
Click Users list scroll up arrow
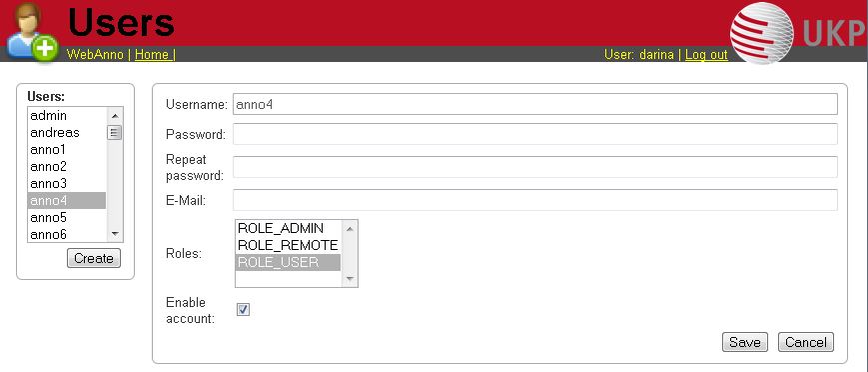(115, 115)
